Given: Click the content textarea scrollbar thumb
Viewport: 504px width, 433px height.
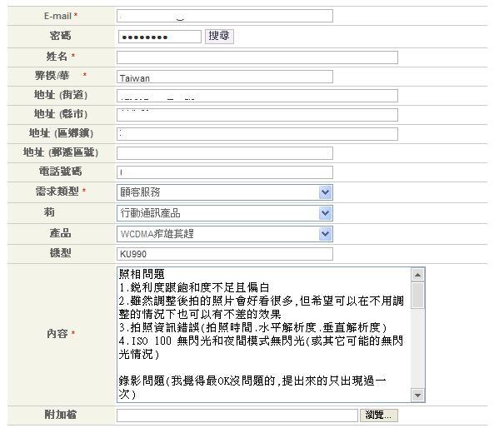Looking at the screenshot, I should (418, 295).
